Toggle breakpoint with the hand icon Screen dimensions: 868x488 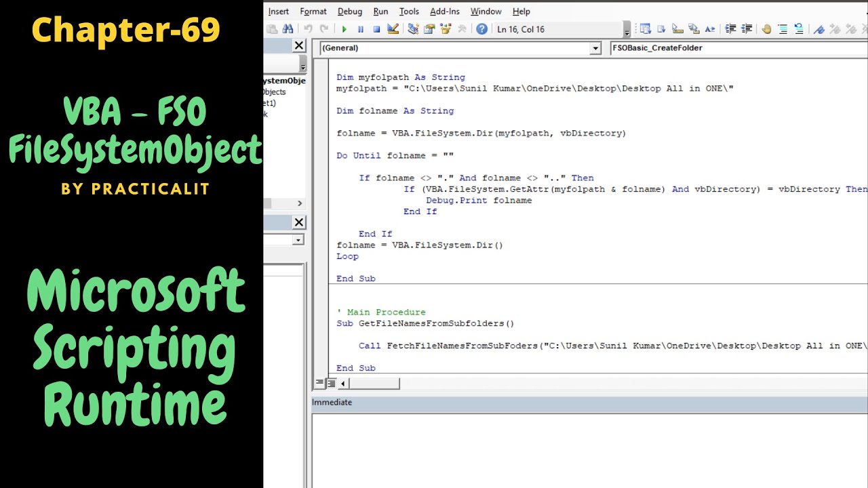tap(766, 29)
